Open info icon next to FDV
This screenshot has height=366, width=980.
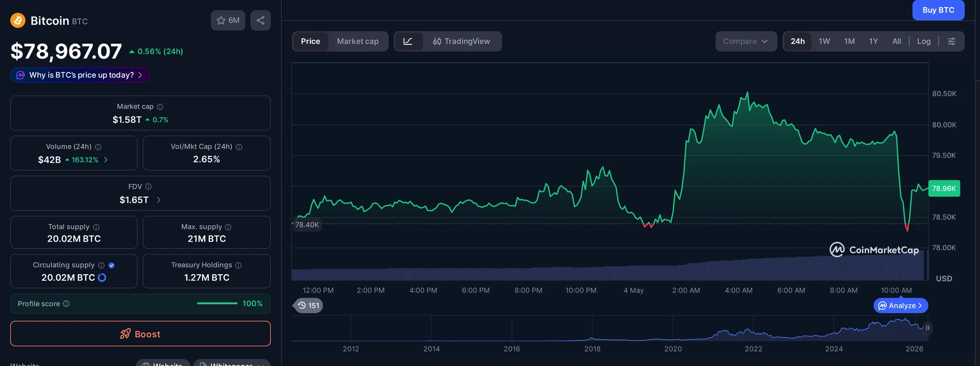[x=149, y=187]
